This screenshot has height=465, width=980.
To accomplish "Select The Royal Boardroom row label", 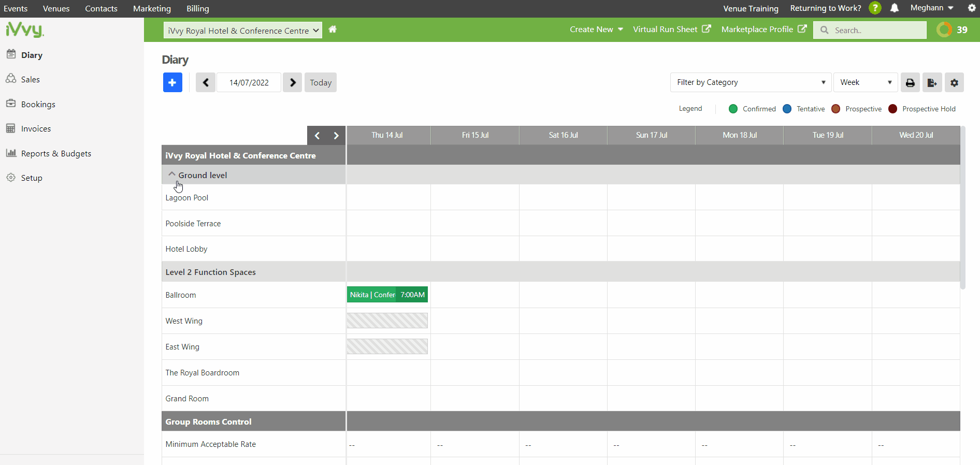I will (203, 373).
